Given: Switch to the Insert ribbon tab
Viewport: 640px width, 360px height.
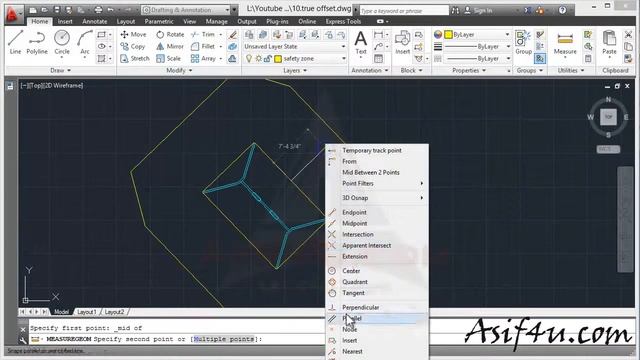Looking at the screenshot, I should click(65, 22).
